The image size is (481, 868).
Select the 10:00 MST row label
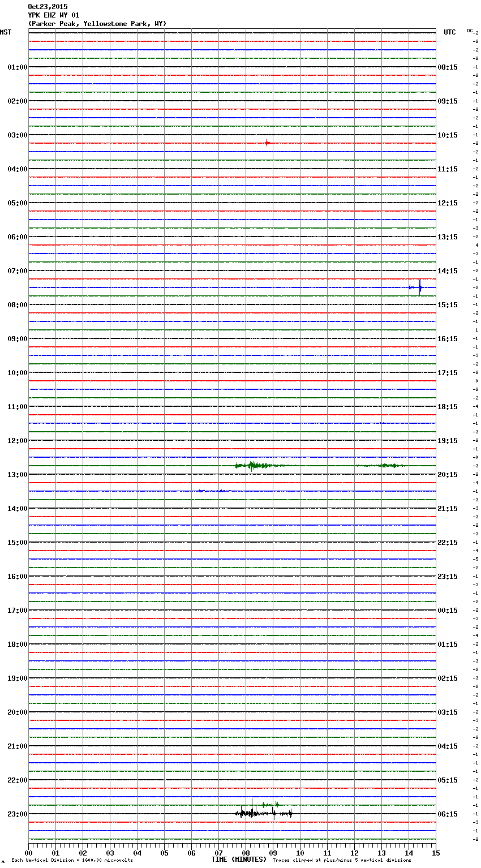[x=18, y=373]
